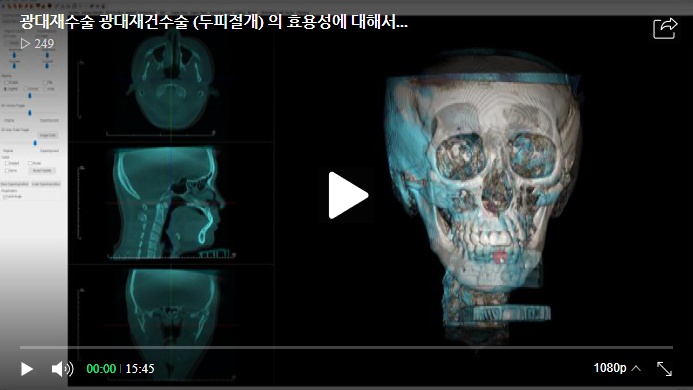Click the share icon on the video
The image size is (693, 390).
[x=665, y=29]
